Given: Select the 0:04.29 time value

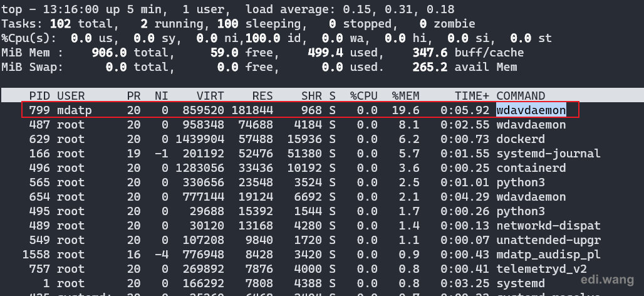Looking at the screenshot, I should tap(465, 196).
